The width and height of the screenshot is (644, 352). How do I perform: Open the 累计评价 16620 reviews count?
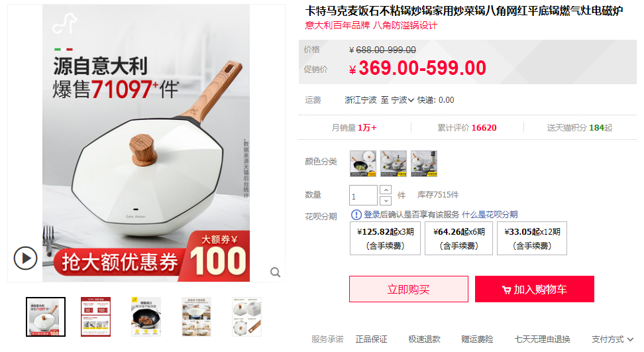click(467, 128)
